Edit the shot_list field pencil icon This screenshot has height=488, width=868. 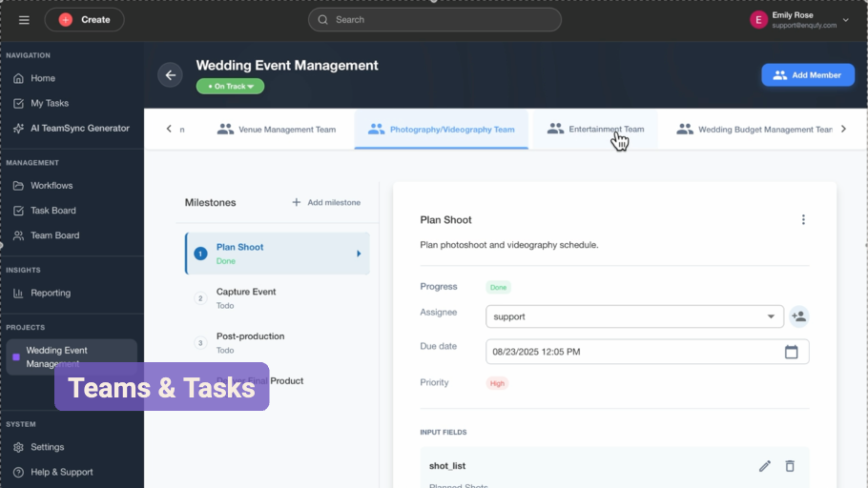[764, 466]
